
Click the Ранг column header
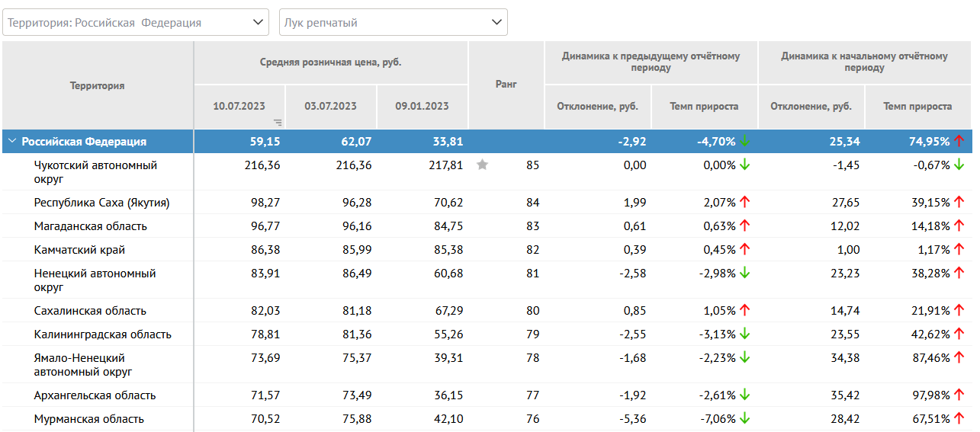click(x=506, y=85)
